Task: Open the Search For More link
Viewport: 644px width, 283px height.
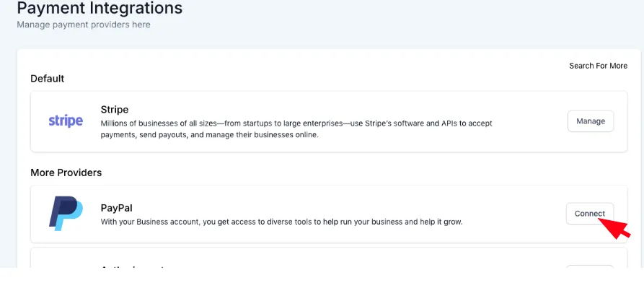Action: coord(598,66)
